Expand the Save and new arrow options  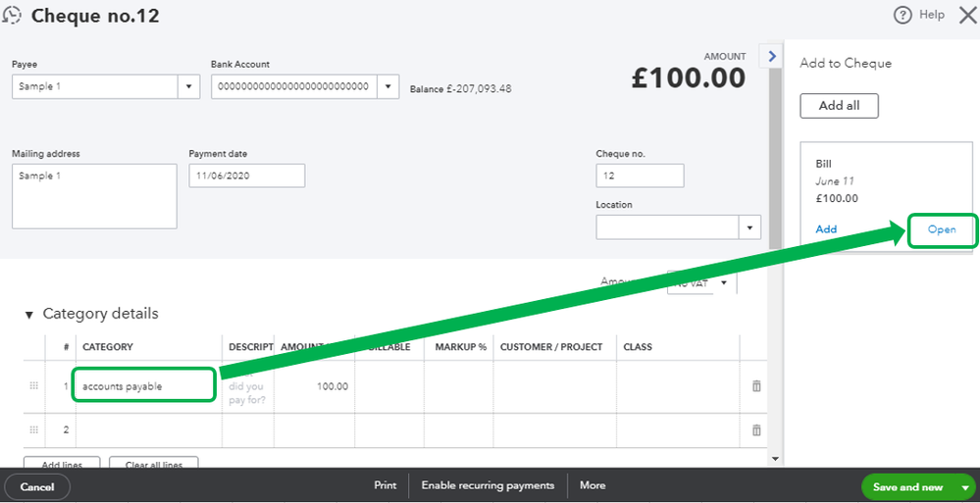click(964, 487)
